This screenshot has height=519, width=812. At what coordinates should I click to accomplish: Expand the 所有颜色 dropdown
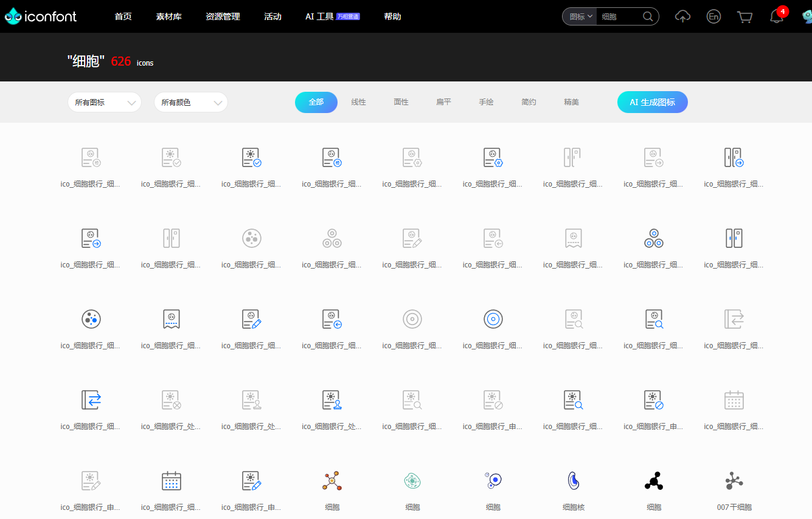[x=191, y=102]
